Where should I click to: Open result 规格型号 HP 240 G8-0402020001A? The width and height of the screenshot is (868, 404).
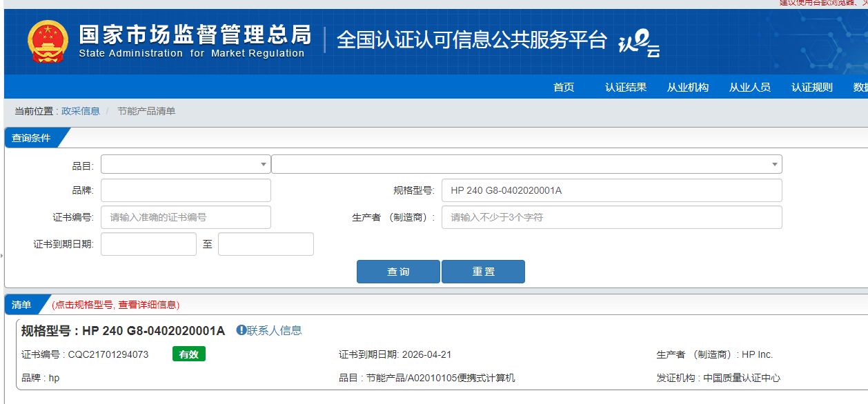pyautogui.click(x=124, y=331)
